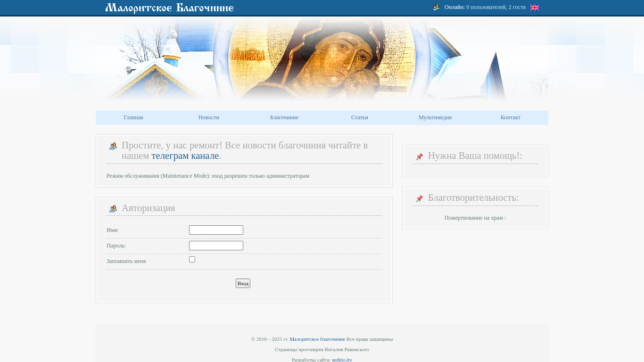Click the Пожертвование на храм text
644x362 pixels.
(475, 218)
